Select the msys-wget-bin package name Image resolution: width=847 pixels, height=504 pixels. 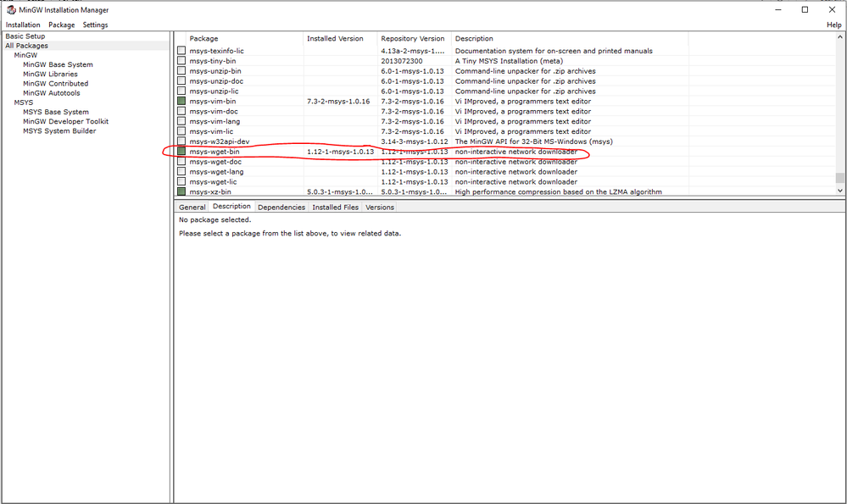click(215, 152)
